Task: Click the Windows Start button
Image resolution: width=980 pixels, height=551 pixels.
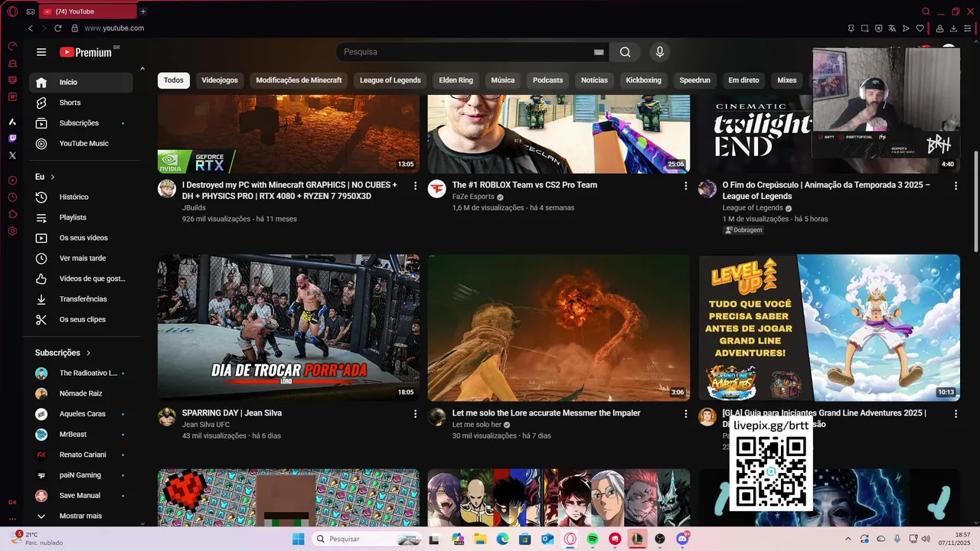Action: (x=298, y=539)
